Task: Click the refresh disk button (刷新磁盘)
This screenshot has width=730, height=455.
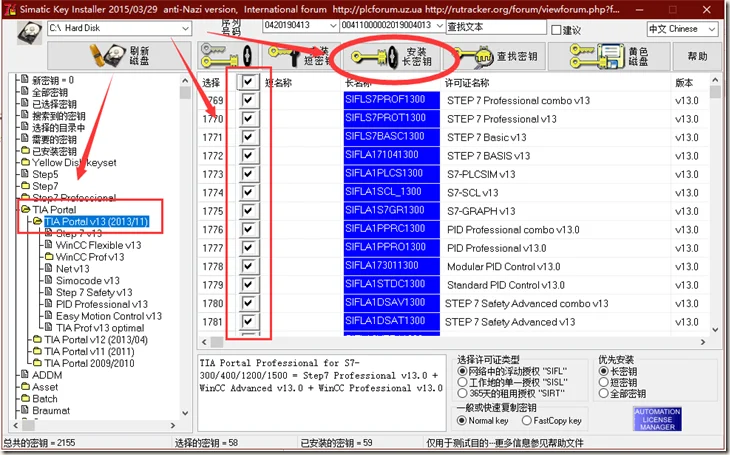Action: (x=119, y=56)
